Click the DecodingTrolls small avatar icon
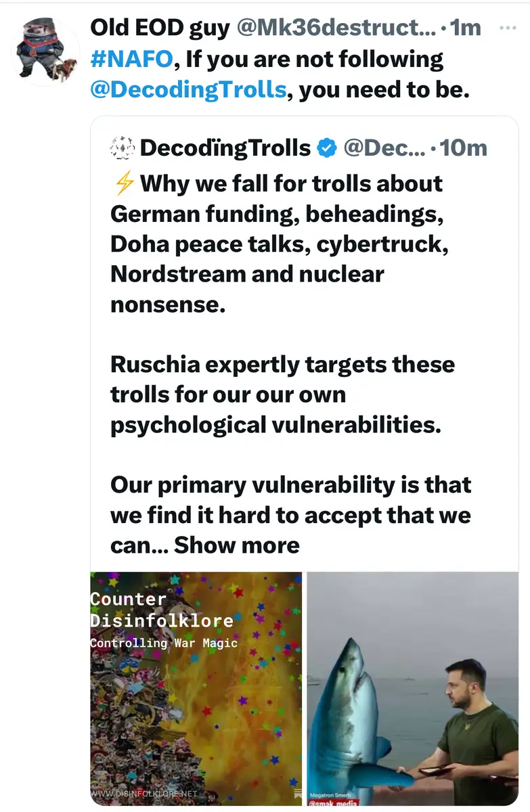Screen dimensions: 530x812 click(x=122, y=148)
